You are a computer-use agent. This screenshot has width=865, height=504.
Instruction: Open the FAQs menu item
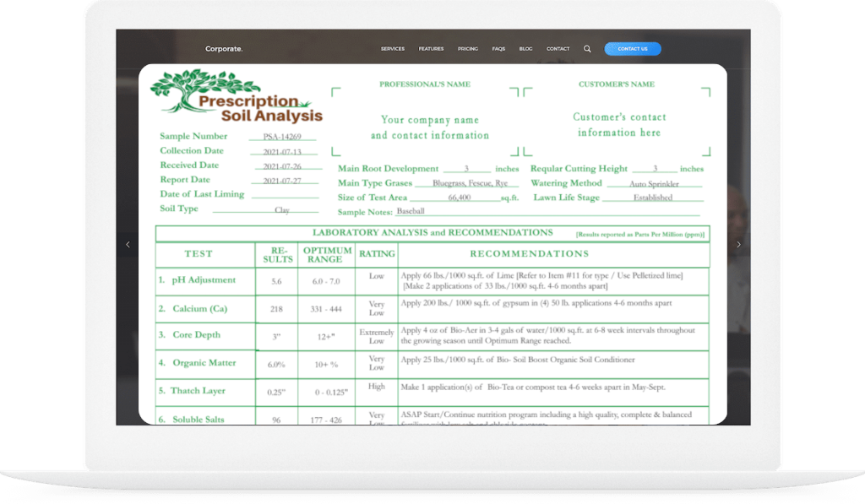pyautogui.click(x=498, y=49)
